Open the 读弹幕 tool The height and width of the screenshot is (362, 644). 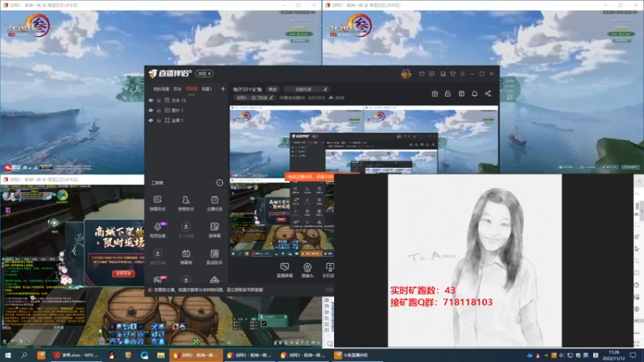[x=214, y=230]
